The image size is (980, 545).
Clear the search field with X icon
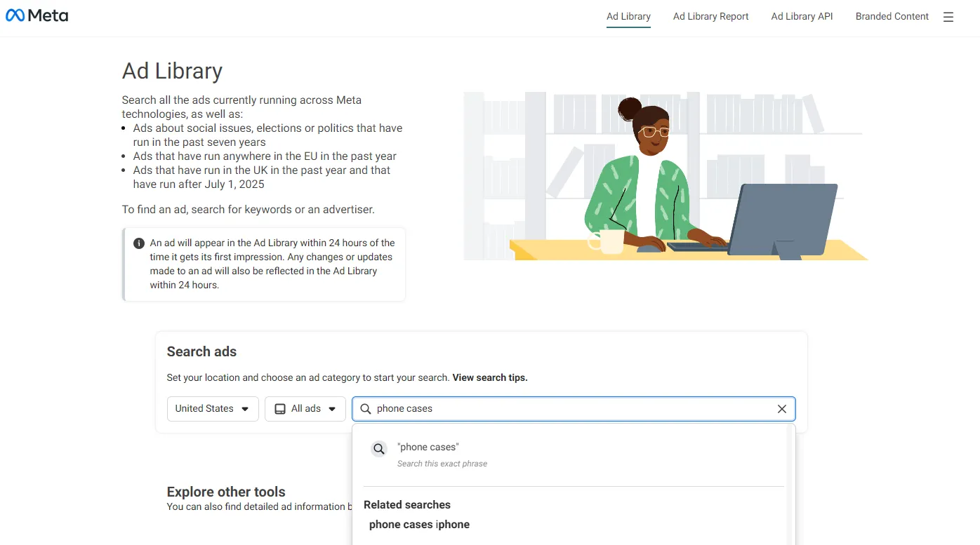[x=781, y=409]
